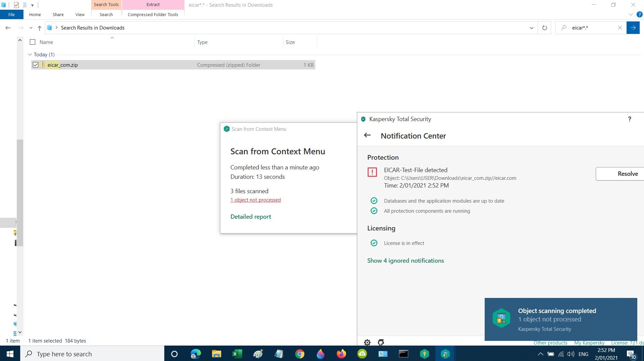Open the Search ribbon tab
Viewport: 644px width, 361px height.
[106, 14]
